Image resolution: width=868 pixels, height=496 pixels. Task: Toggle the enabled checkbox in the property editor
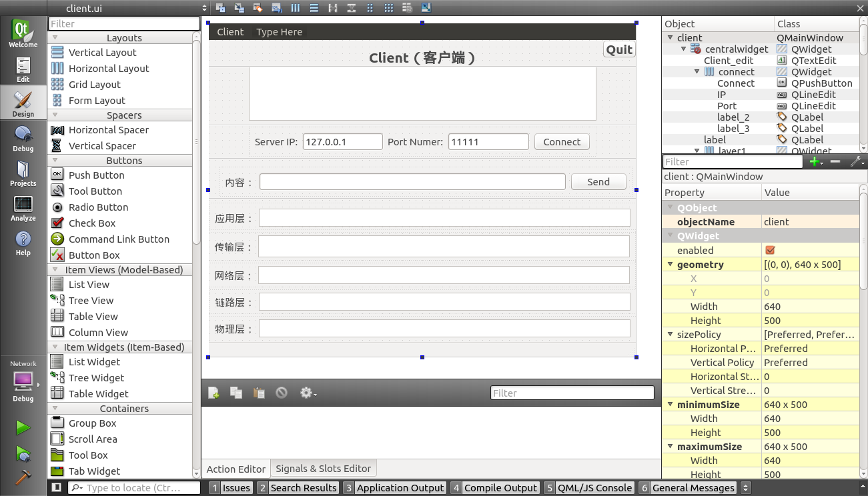pyautogui.click(x=771, y=250)
